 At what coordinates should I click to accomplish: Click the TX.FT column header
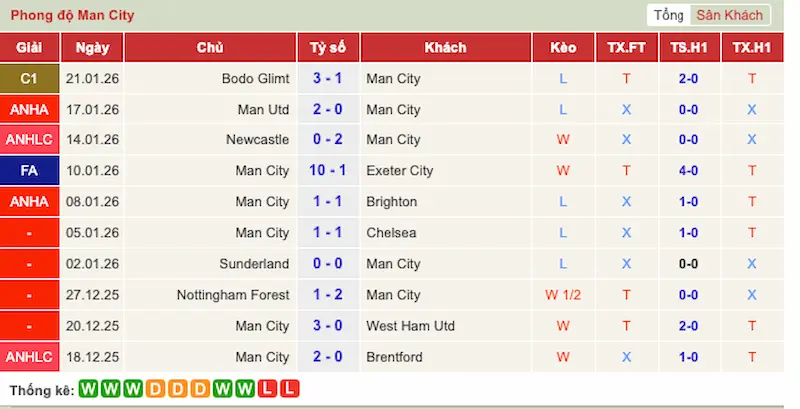[626, 48]
